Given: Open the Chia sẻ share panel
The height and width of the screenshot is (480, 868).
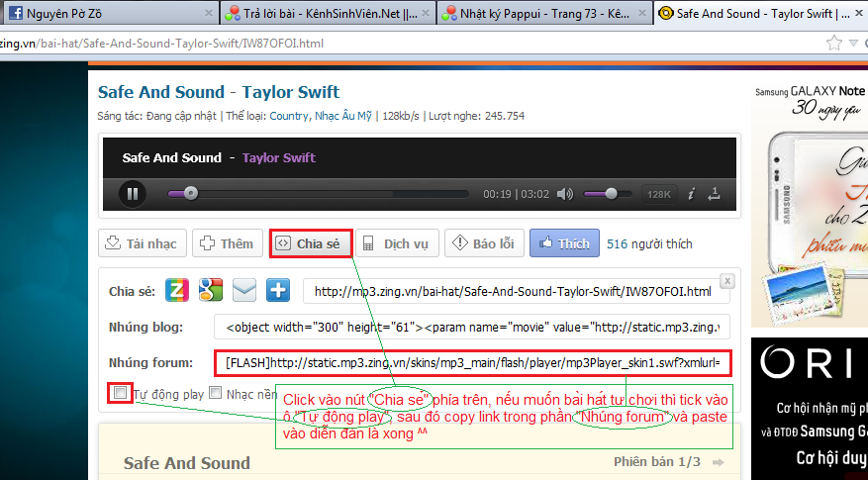Looking at the screenshot, I should click(311, 243).
